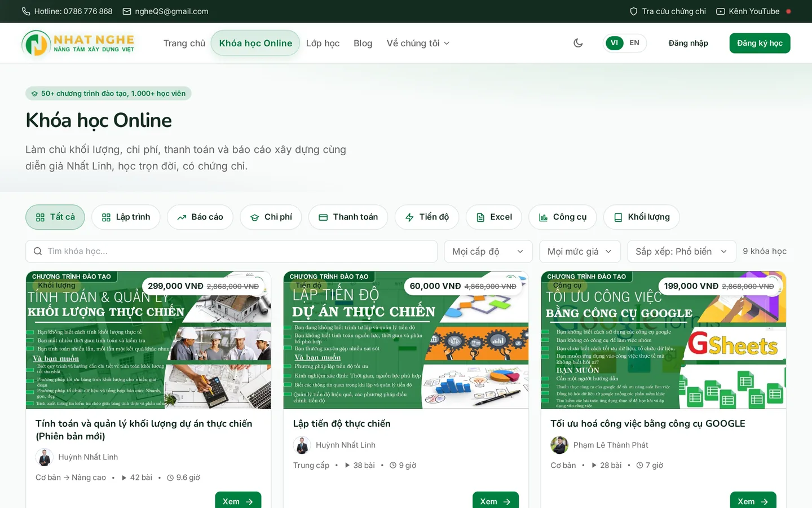This screenshot has height=508, width=812.
Task: Click the Đăng ký học button
Action: point(760,43)
